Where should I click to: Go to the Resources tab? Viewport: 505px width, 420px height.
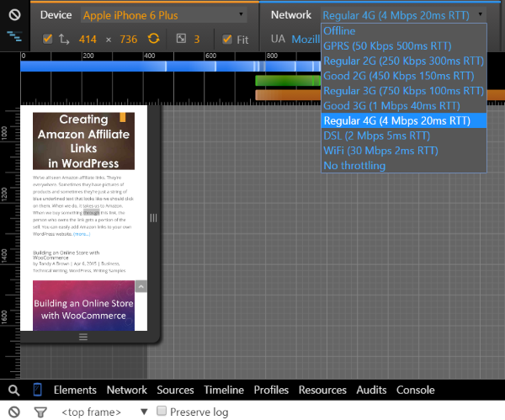322,390
